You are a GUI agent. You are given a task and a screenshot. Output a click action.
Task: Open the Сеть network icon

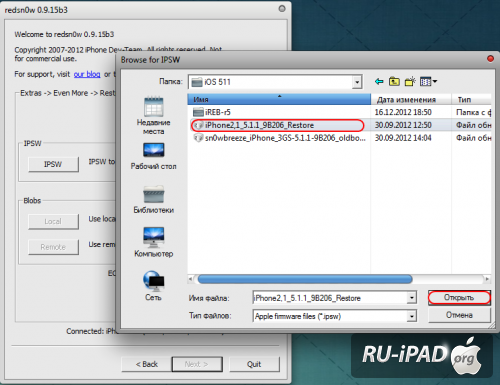click(153, 285)
